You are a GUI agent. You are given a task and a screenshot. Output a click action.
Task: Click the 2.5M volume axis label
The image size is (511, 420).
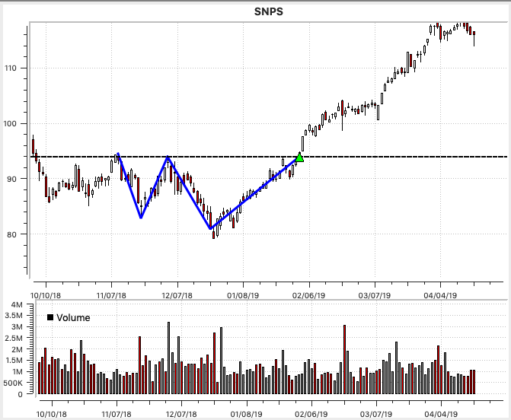(14, 338)
